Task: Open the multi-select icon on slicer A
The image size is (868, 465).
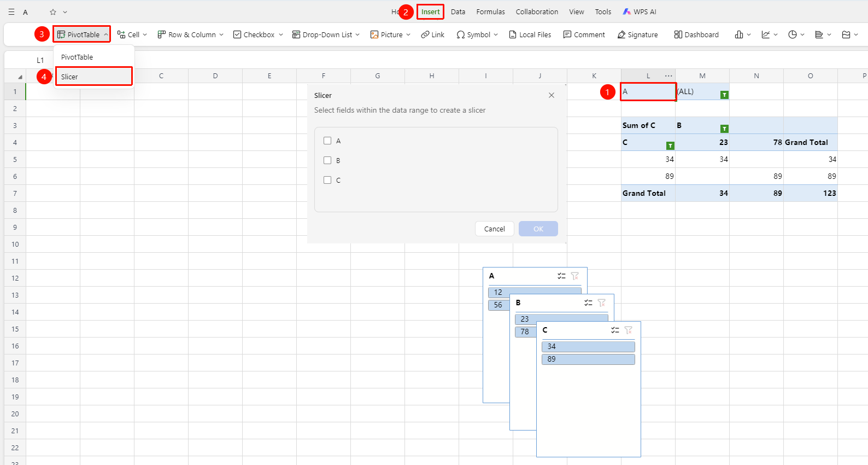Action: pyautogui.click(x=561, y=276)
